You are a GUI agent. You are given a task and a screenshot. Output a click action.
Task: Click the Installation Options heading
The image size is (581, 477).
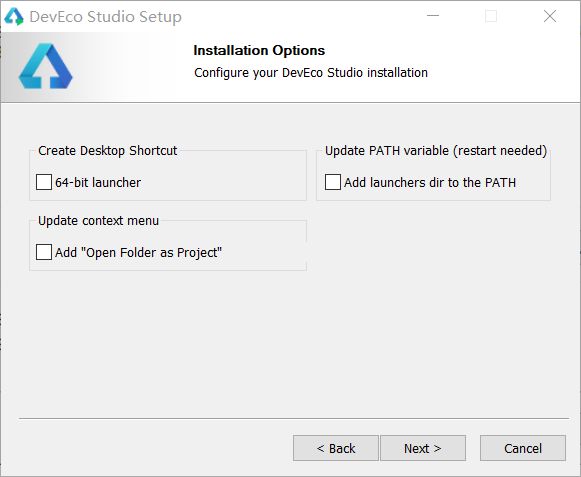(259, 50)
